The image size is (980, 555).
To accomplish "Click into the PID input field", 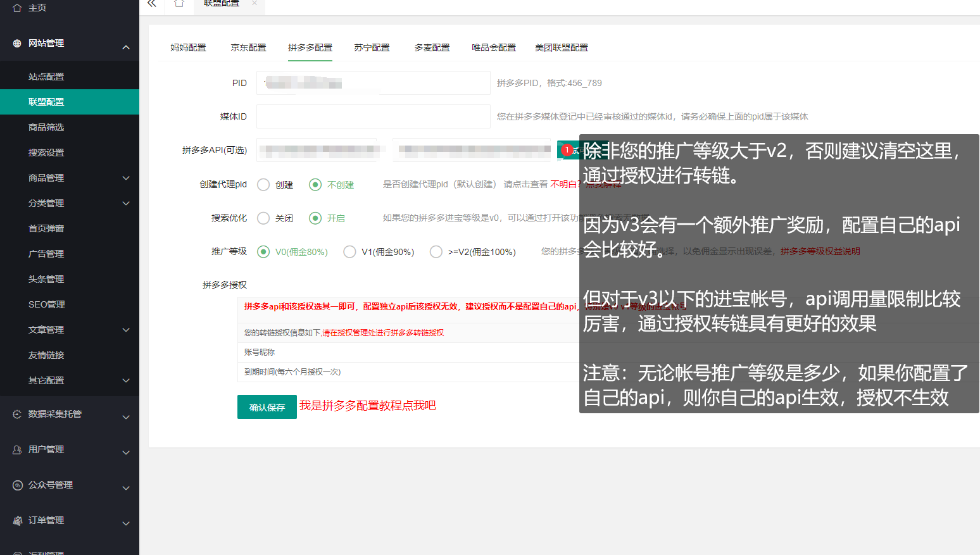I will pos(374,83).
